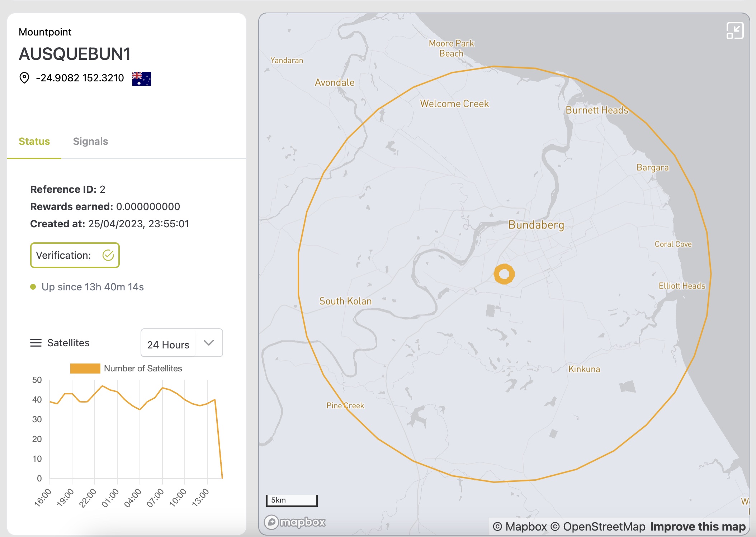Click the location pin icon beside coordinates
The width and height of the screenshot is (756, 537).
[x=24, y=78]
